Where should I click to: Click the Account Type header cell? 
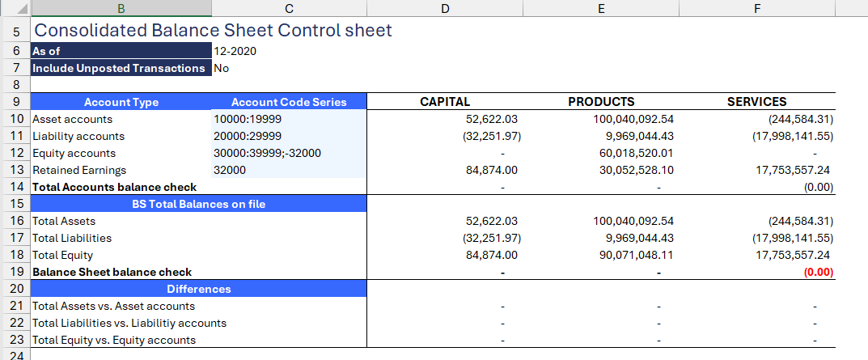point(121,102)
